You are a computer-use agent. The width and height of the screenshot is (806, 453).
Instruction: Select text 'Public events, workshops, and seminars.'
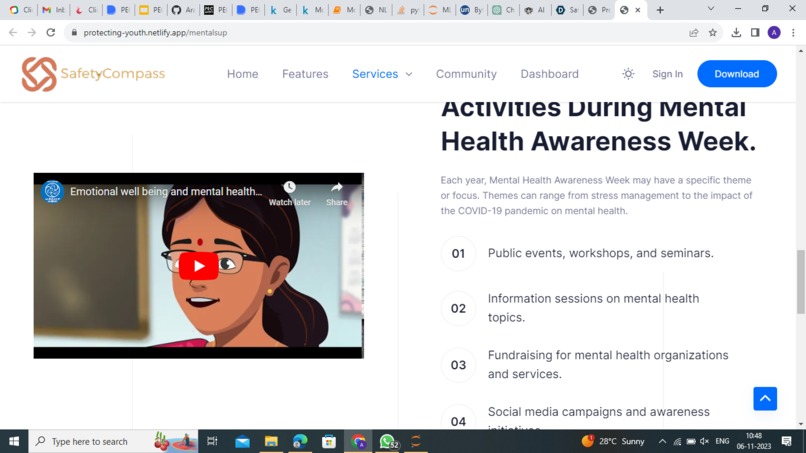coord(600,253)
